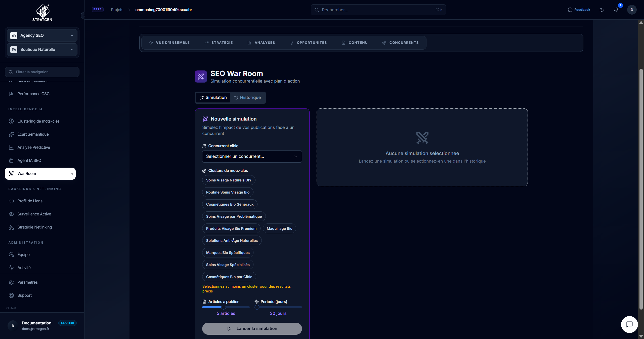The width and height of the screenshot is (644, 339).
Task: Open Agent IA SEO from sidebar
Action: point(29,161)
